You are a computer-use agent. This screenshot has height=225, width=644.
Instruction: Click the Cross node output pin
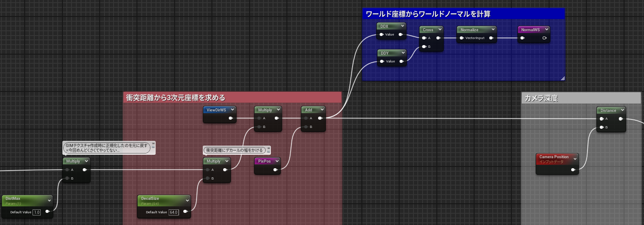438,38
